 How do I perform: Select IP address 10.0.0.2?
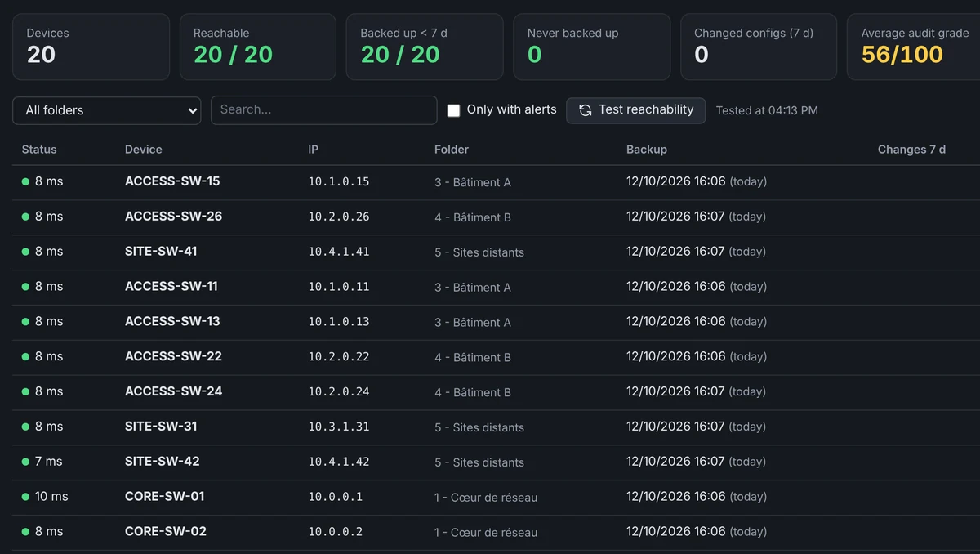[x=336, y=532]
